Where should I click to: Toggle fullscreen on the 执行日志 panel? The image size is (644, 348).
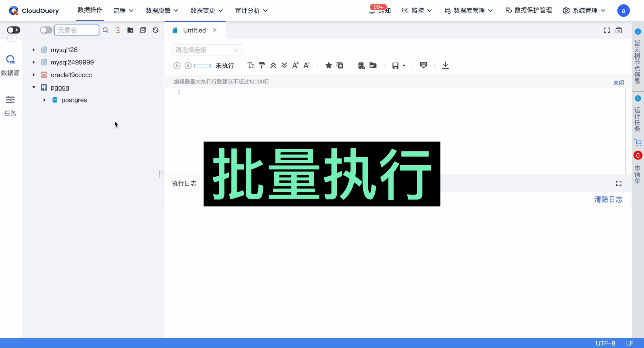619,183
